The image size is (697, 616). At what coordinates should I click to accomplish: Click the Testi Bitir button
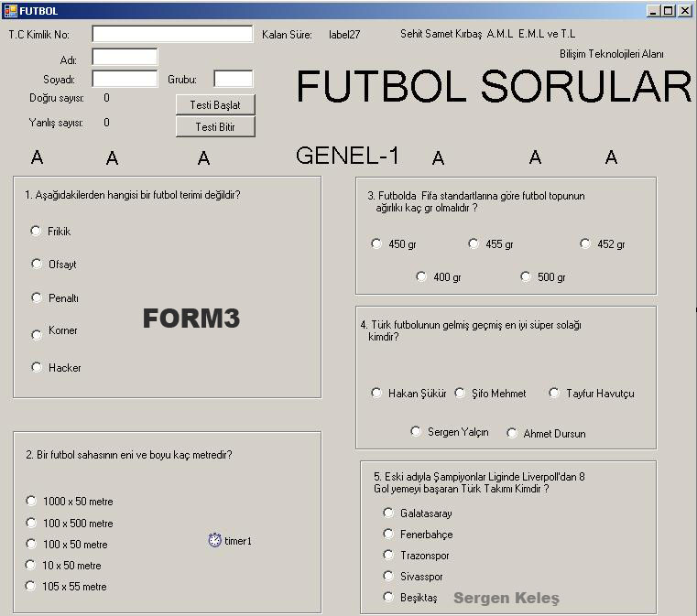coord(215,126)
